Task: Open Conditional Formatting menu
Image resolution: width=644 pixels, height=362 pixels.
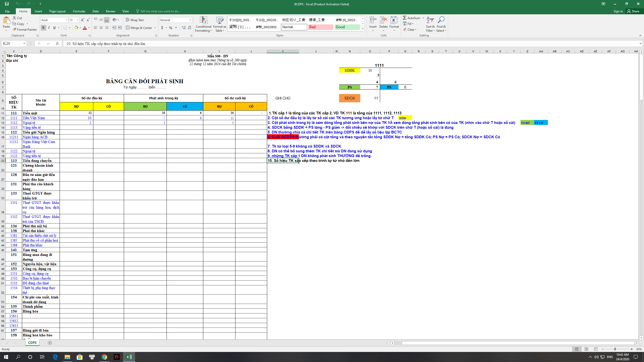Action: coord(203,24)
